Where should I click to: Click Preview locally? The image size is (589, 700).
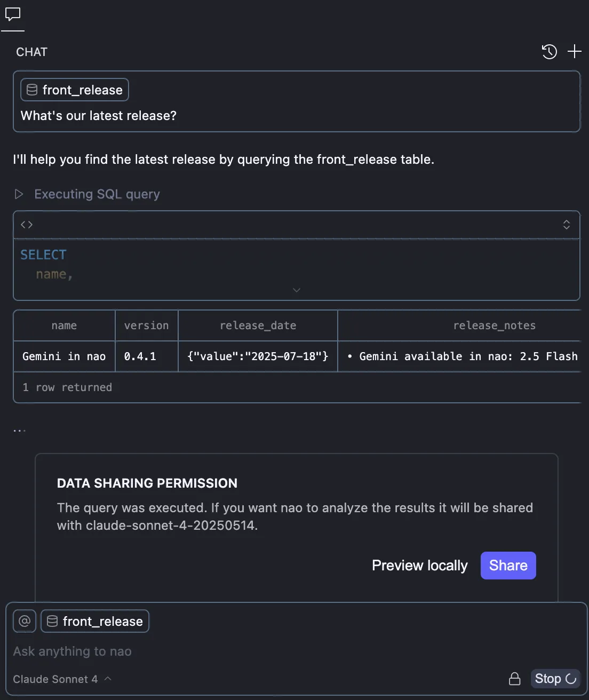[x=419, y=566]
